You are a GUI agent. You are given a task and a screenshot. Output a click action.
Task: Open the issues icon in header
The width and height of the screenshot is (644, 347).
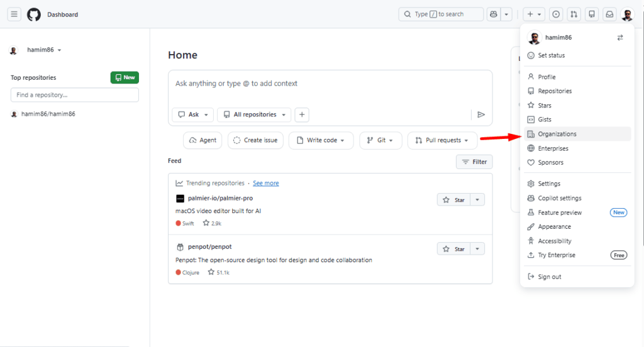pos(556,14)
